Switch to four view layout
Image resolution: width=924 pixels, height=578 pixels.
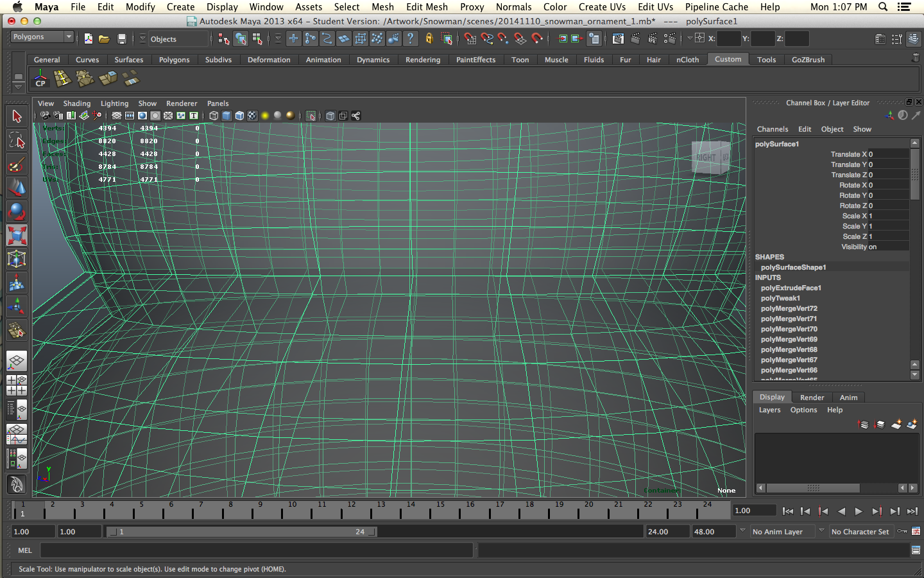click(x=17, y=385)
